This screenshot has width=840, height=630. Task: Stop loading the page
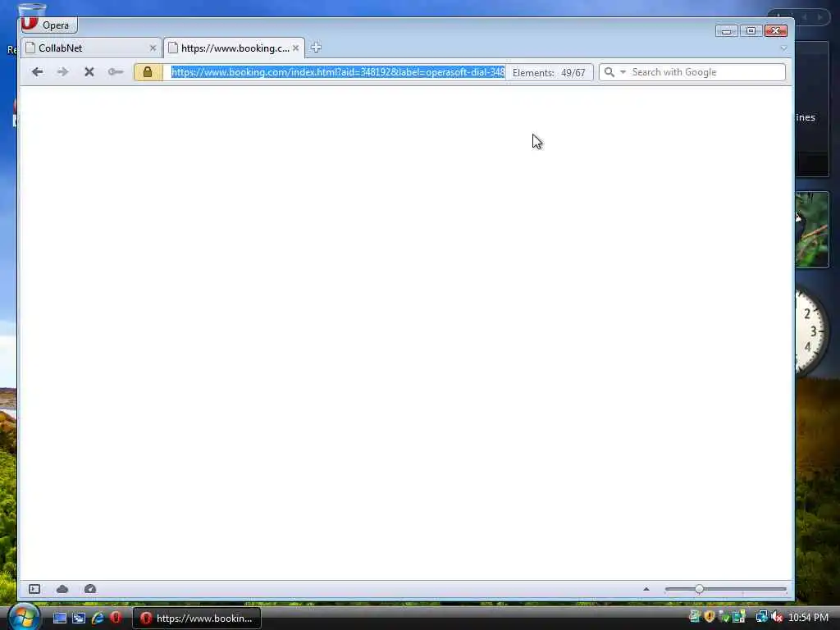click(89, 72)
